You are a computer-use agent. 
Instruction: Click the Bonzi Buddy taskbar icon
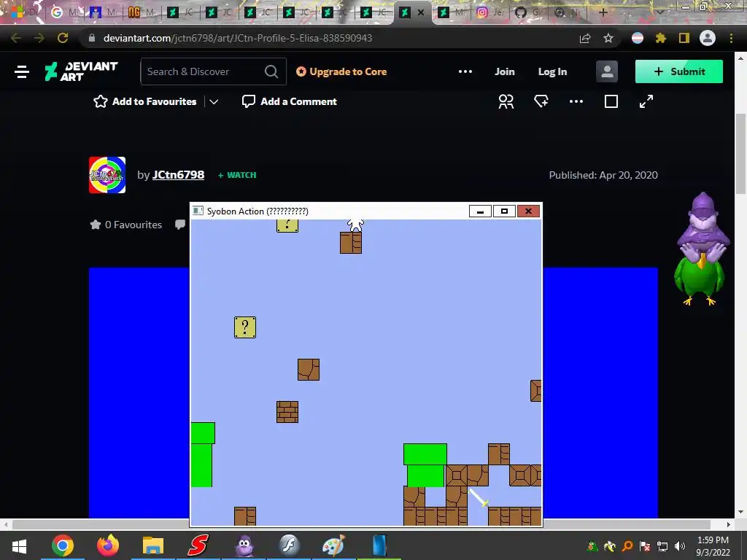[244, 546]
